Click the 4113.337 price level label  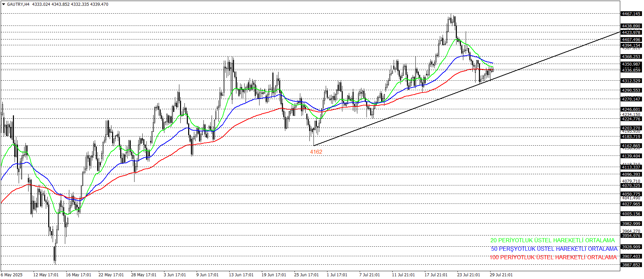[631, 167]
